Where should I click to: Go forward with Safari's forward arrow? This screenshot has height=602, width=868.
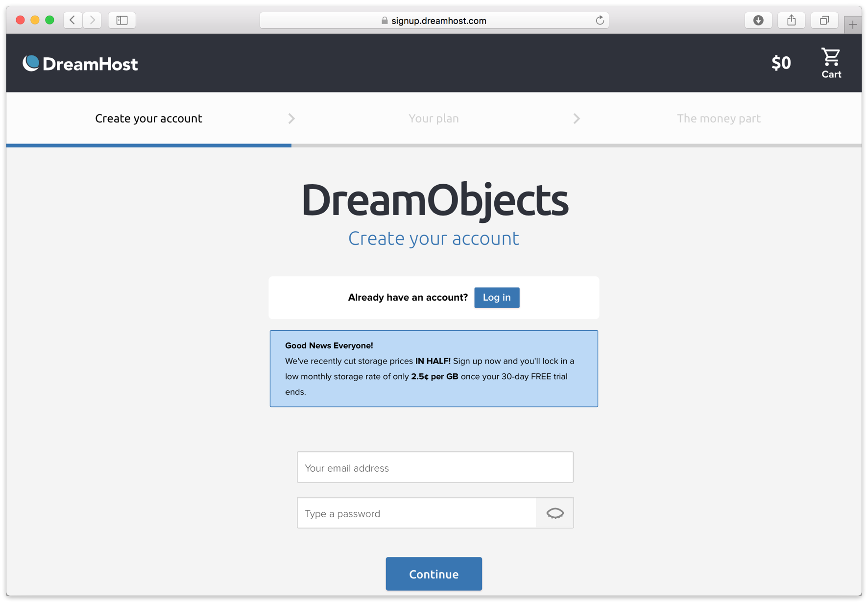[92, 20]
